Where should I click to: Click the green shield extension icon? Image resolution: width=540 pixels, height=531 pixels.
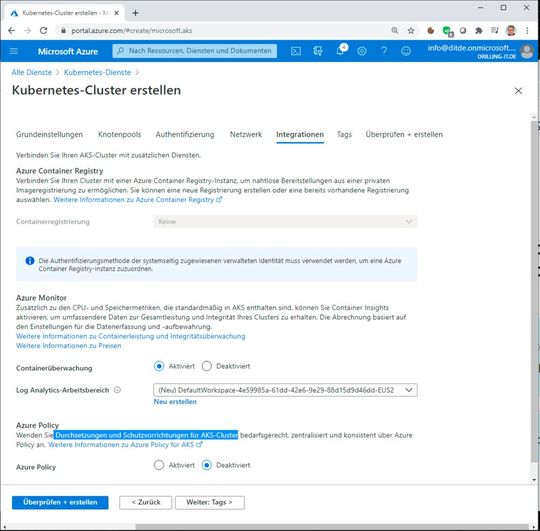click(447, 31)
